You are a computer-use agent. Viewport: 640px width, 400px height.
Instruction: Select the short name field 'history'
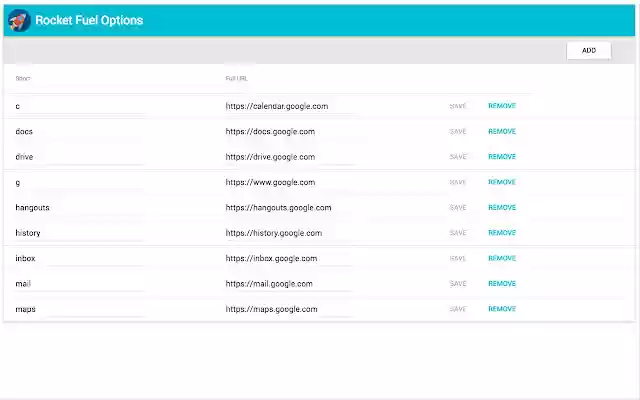point(80,233)
